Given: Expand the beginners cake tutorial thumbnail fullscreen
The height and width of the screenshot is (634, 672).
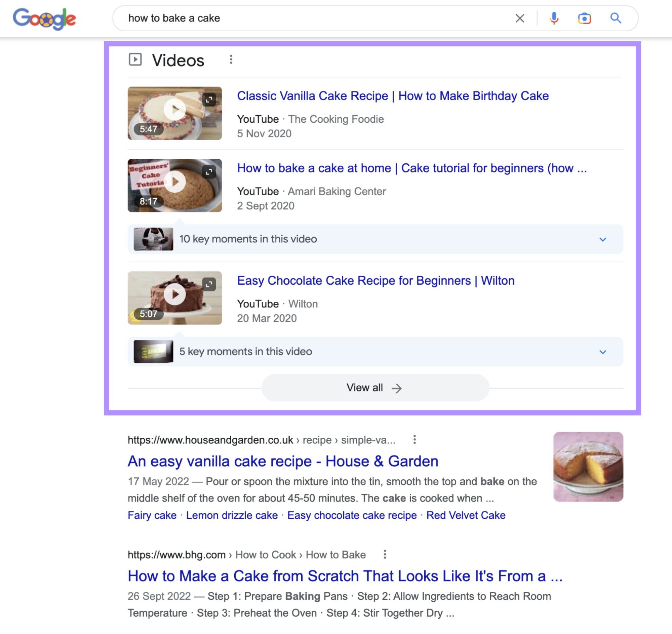Looking at the screenshot, I should tap(209, 172).
